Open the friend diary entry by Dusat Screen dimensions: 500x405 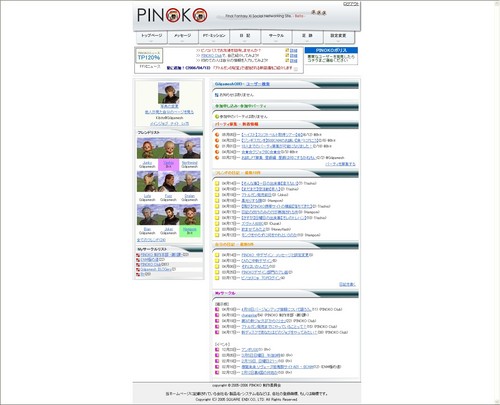coord(252,224)
